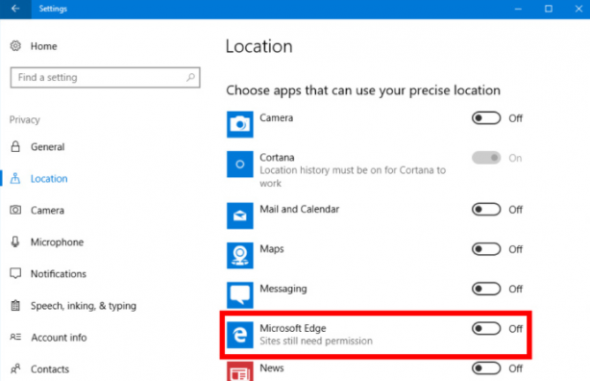This screenshot has height=381, width=590.
Task: Click the Privacy section label
Action: click(24, 120)
